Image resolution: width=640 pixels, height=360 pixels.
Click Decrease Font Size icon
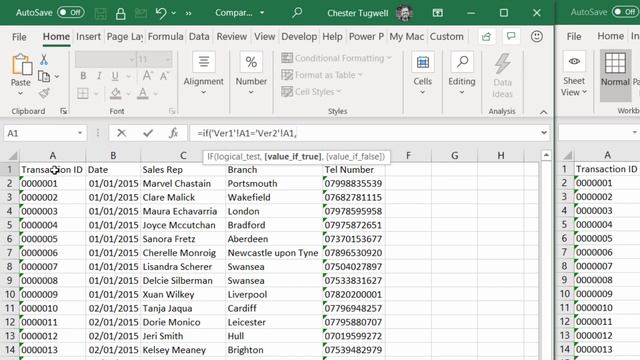[x=164, y=76]
